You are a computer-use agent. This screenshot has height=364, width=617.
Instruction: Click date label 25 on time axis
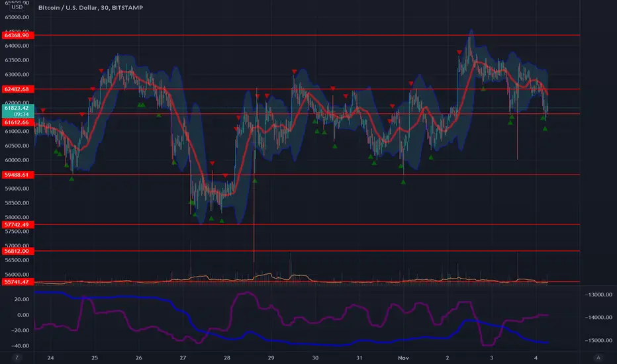(x=95, y=358)
